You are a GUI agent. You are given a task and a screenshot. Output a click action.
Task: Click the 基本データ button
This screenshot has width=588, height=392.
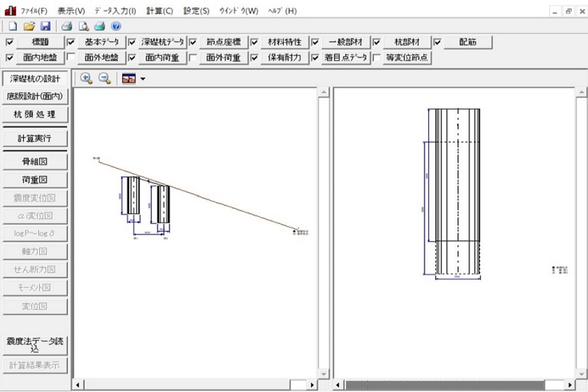pyautogui.click(x=102, y=42)
